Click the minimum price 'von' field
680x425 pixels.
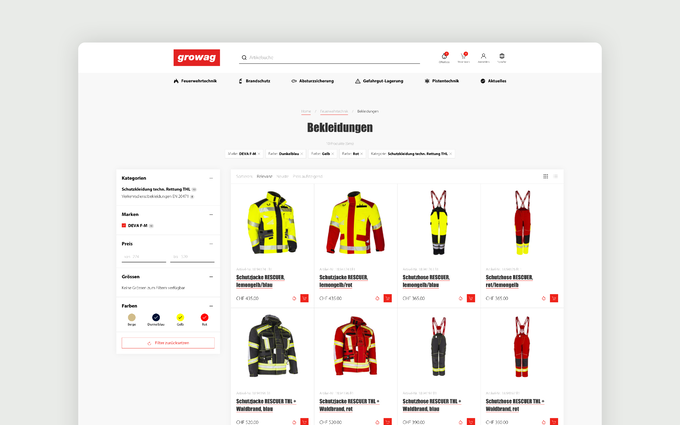tap(144, 257)
